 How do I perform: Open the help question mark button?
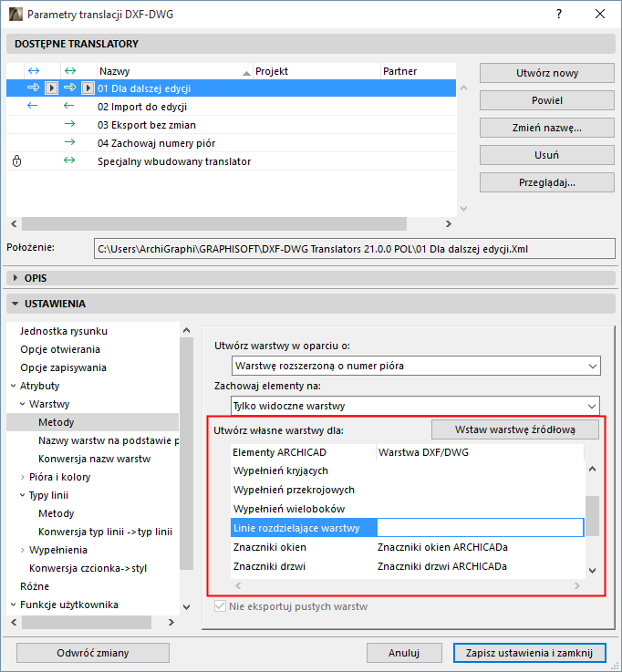point(559,15)
